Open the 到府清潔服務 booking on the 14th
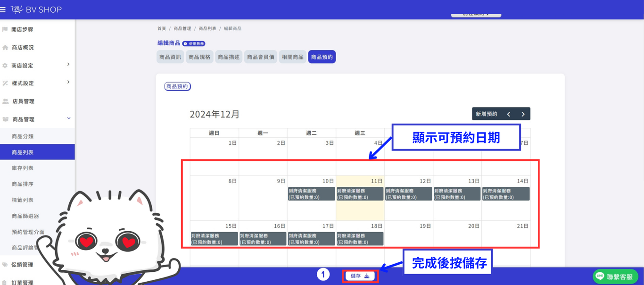The width and height of the screenshot is (644, 285). point(505,194)
